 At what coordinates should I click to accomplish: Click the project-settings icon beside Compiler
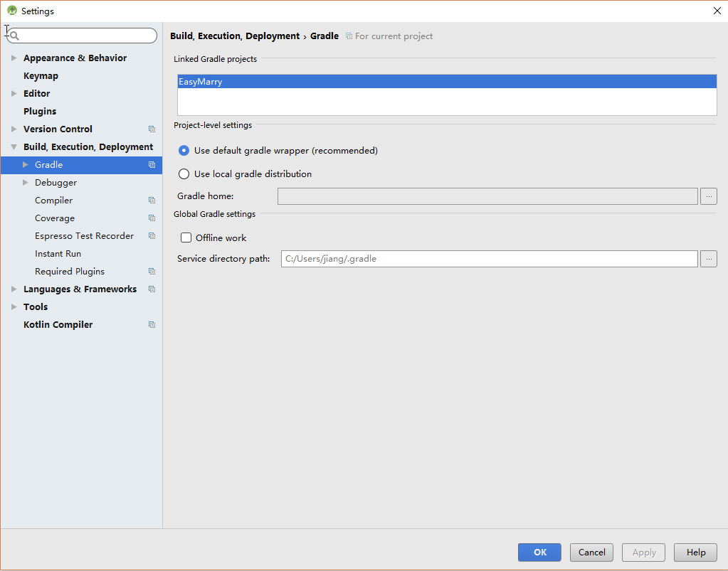pyautogui.click(x=151, y=200)
